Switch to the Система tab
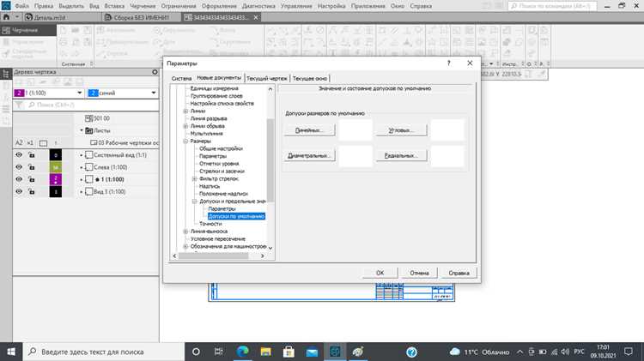This screenshot has height=361, width=644. coord(181,78)
